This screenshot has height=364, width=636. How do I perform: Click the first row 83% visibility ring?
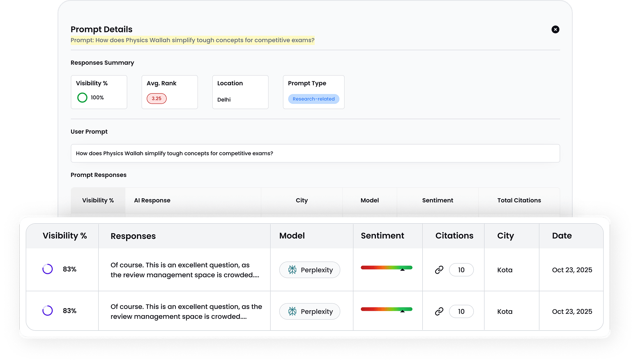click(48, 269)
